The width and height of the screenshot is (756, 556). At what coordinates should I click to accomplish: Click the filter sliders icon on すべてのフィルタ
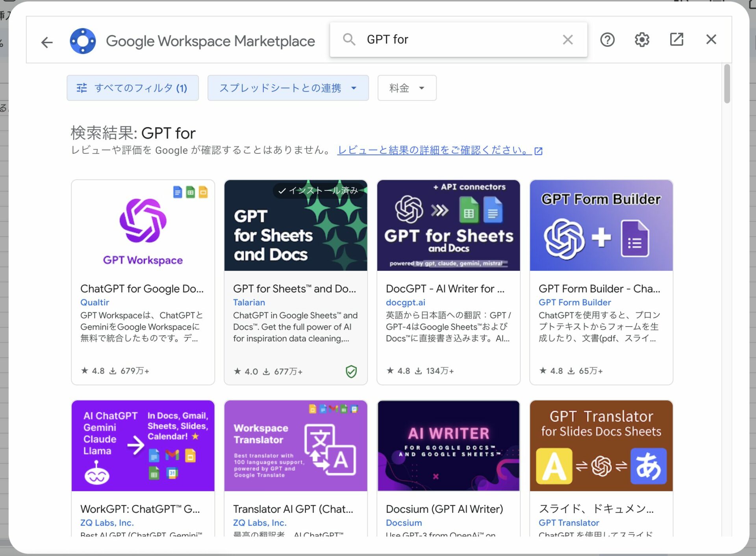82,88
